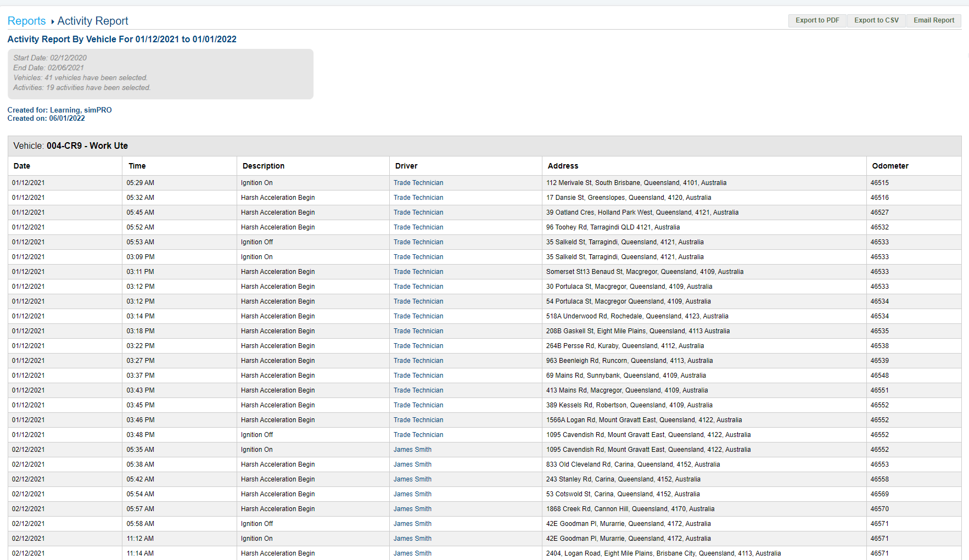Click the 'Start Date: 02/12/2020' text
The width and height of the screenshot is (969, 560).
click(50, 58)
